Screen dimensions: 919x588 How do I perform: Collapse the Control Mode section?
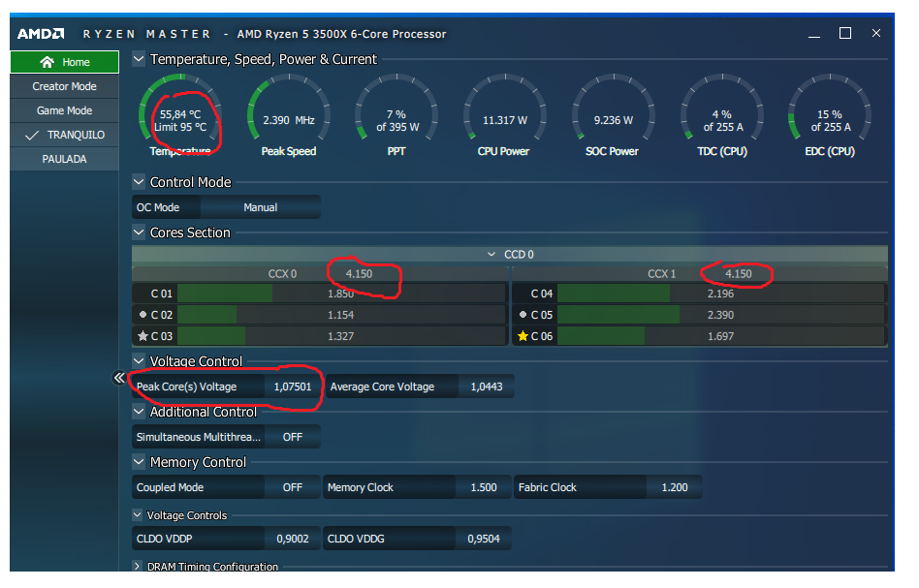point(139,182)
